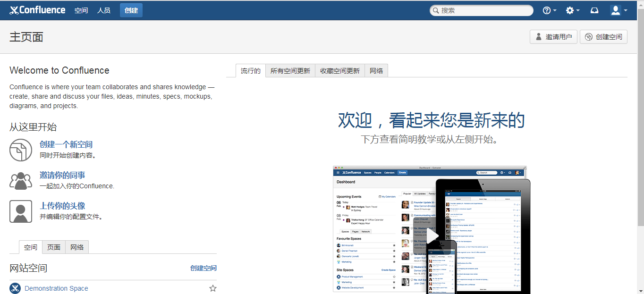Select the 页面 tab in left panel
This screenshot has width=644, height=294.
54,247
